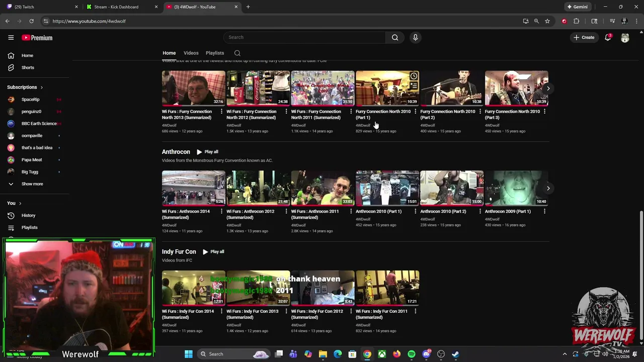Open new tab with plus button

coord(248,7)
